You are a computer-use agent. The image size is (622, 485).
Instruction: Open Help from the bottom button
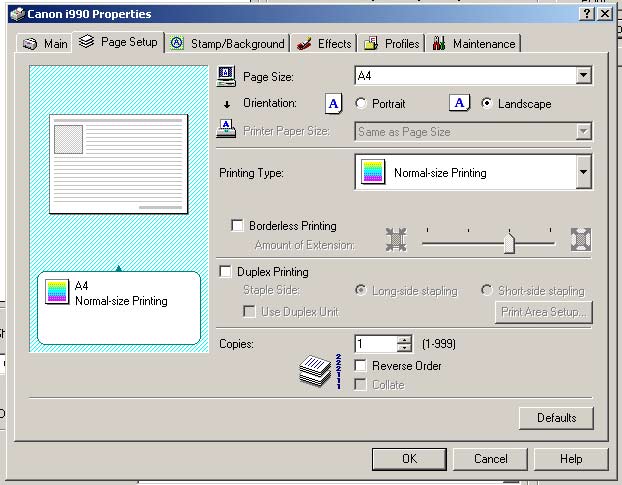point(571,459)
